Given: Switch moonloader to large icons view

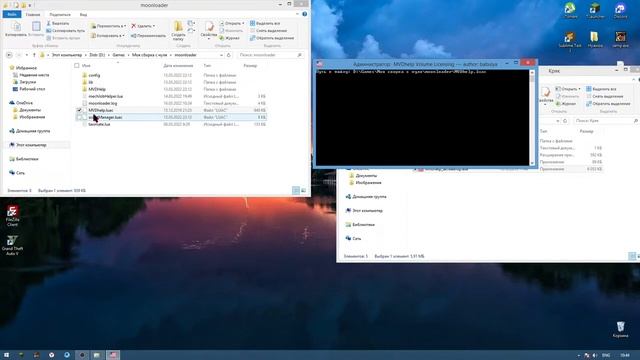Looking at the screenshot, I should tap(303, 191).
